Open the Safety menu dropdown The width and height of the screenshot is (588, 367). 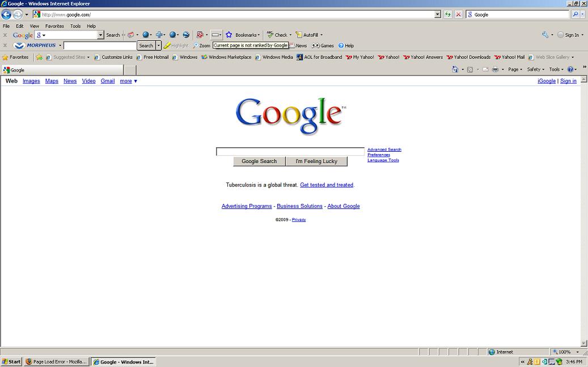point(535,69)
